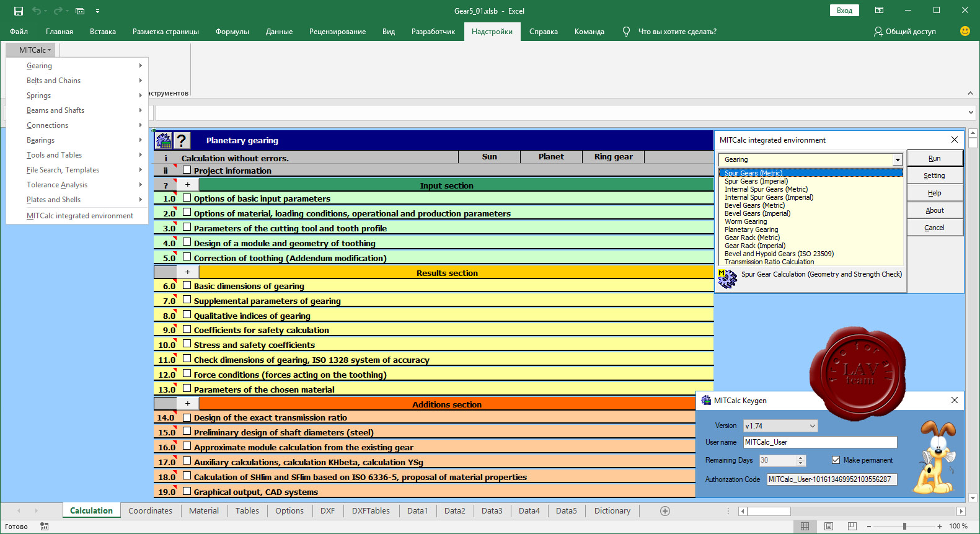
Task: Click the calculator icon beside Planetary gearing
Action: click(x=163, y=141)
